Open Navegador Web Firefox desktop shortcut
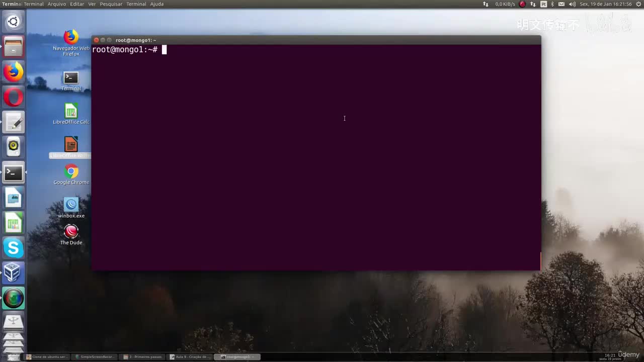The width and height of the screenshot is (644, 362). [x=71, y=43]
